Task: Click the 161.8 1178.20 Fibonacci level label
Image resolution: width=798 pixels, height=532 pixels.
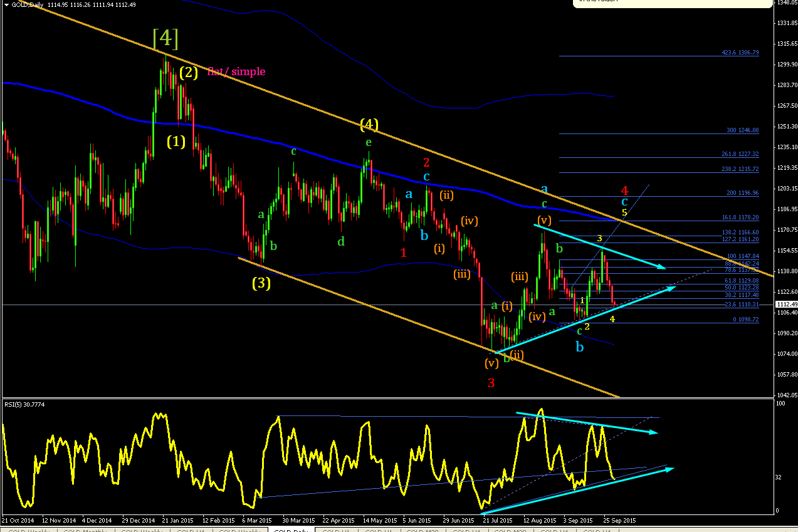Action: 740,217
